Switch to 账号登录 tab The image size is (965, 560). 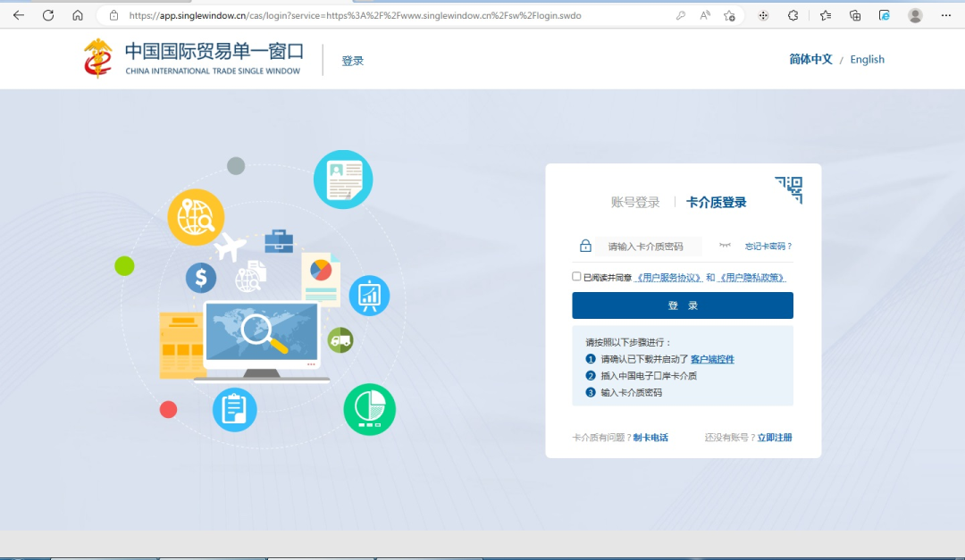click(635, 203)
